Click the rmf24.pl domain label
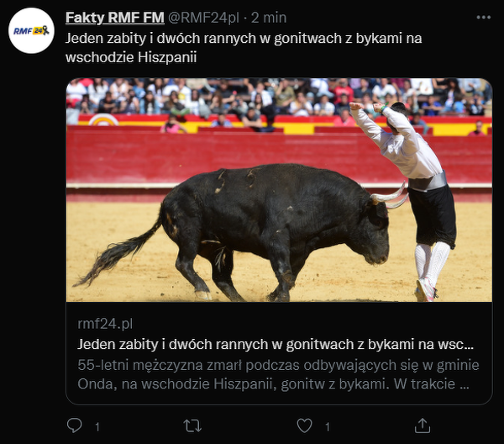Image resolution: width=504 pixels, height=444 pixels. [105, 324]
